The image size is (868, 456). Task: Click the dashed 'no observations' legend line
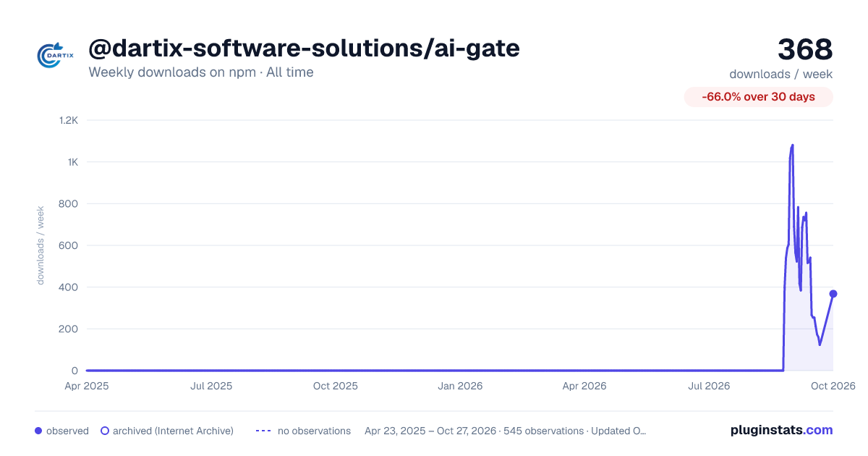pyautogui.click(x=263, y=431)
